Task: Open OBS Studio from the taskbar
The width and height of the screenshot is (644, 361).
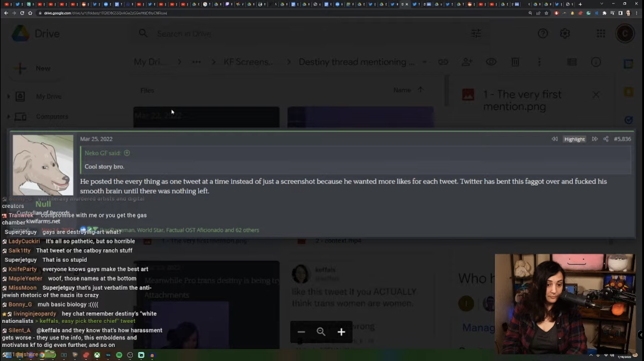Action: [x=130, y=355]
